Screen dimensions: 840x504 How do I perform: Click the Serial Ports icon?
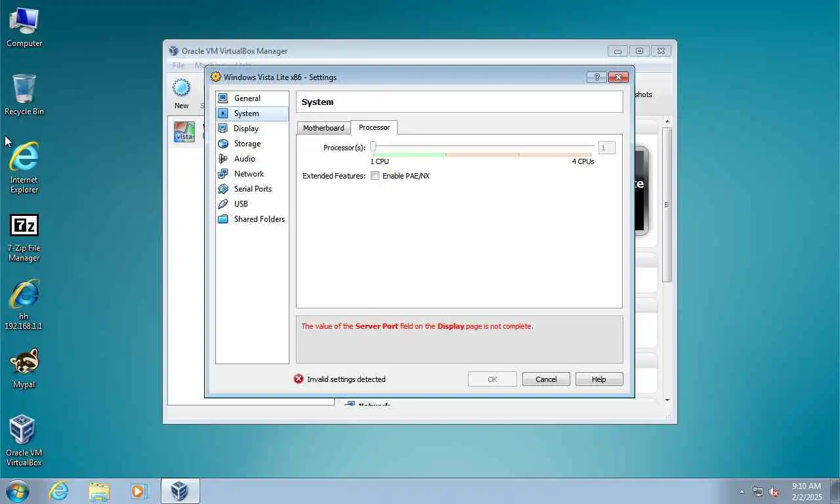(223, 189)
